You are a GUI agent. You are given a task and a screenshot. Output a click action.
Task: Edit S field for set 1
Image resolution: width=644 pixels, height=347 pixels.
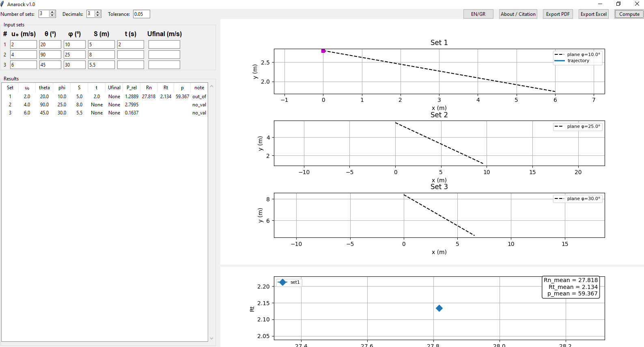[101, 45]
